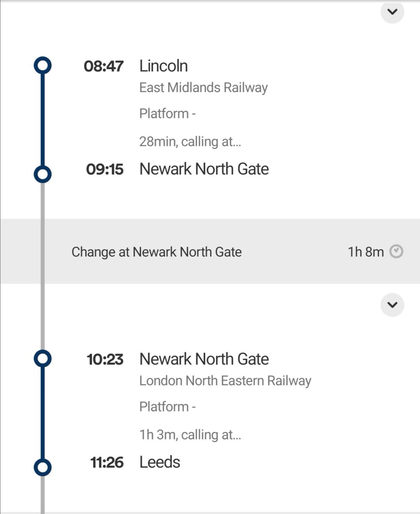Show calling points for the 28min leg
The image size is (420, 514).
pyautogui.click(x=190, y=142)
